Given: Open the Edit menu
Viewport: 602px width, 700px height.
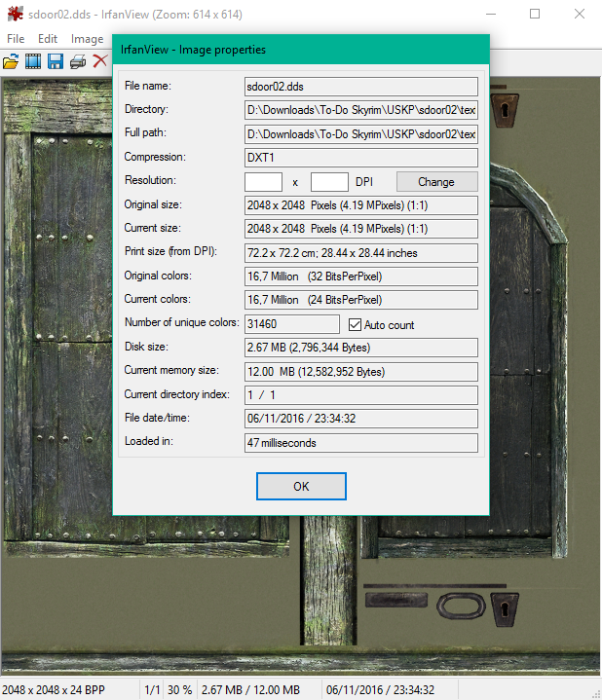Looking at the screenshot, I should click(48, 39).
